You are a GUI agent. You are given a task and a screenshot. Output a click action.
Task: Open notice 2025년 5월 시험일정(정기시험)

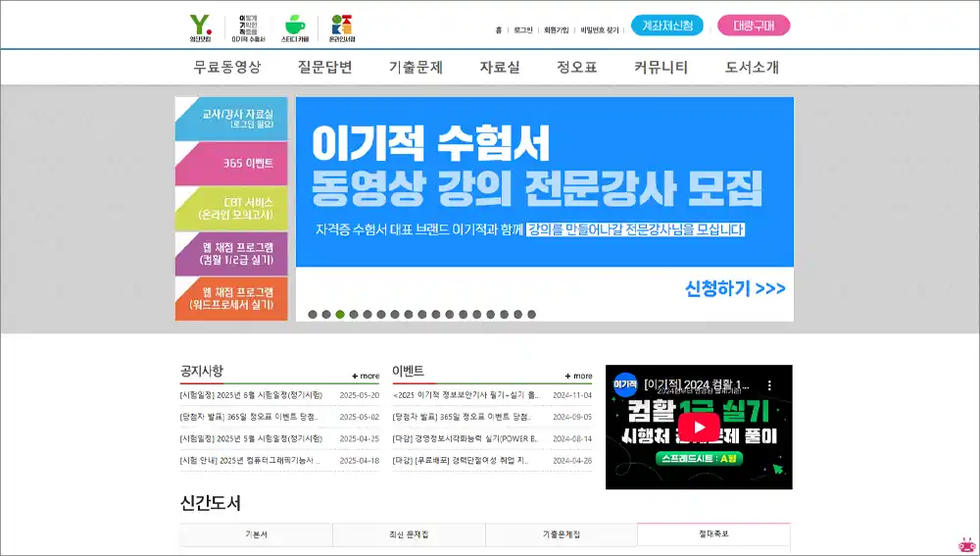pyautogui.click(x=251, y=438)
